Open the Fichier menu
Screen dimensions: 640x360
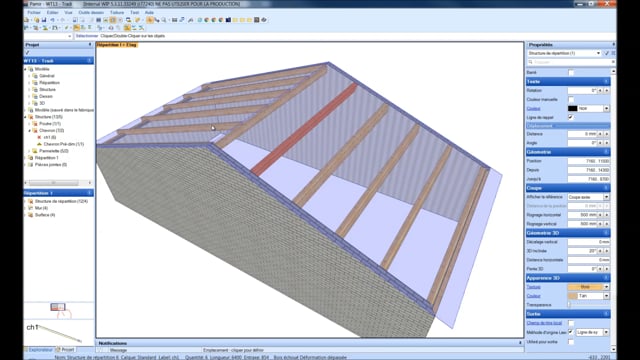point(34,13)
